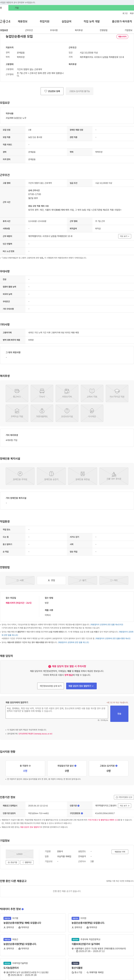This screenshot has height=980, width=134.
Task: Click the 거짓구인광고 신고 button
Action: tap(124, 797)
